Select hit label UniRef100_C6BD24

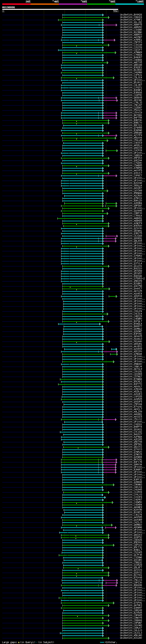coord(131,156)
